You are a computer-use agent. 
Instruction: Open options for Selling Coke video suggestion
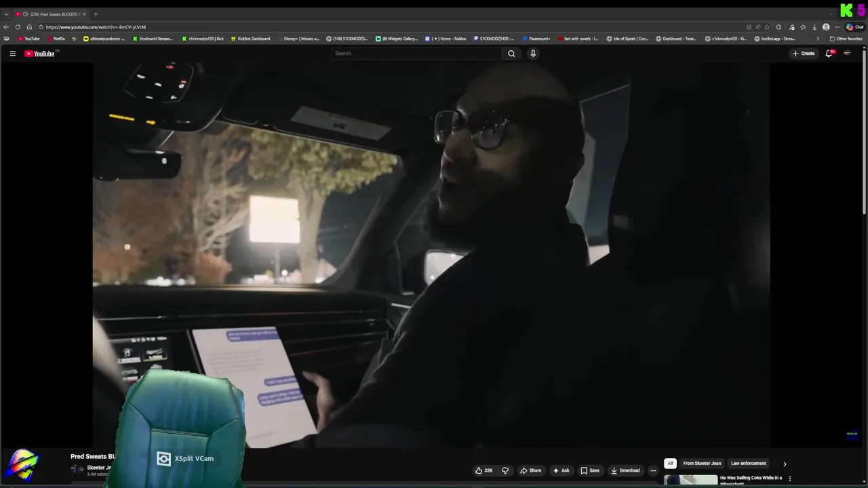pyautogui.click(x=789, y=479)
